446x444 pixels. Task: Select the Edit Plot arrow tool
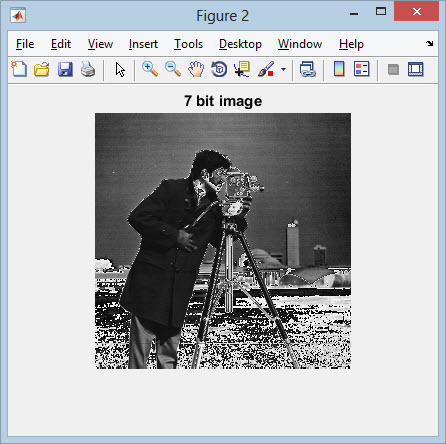point(120,70)
